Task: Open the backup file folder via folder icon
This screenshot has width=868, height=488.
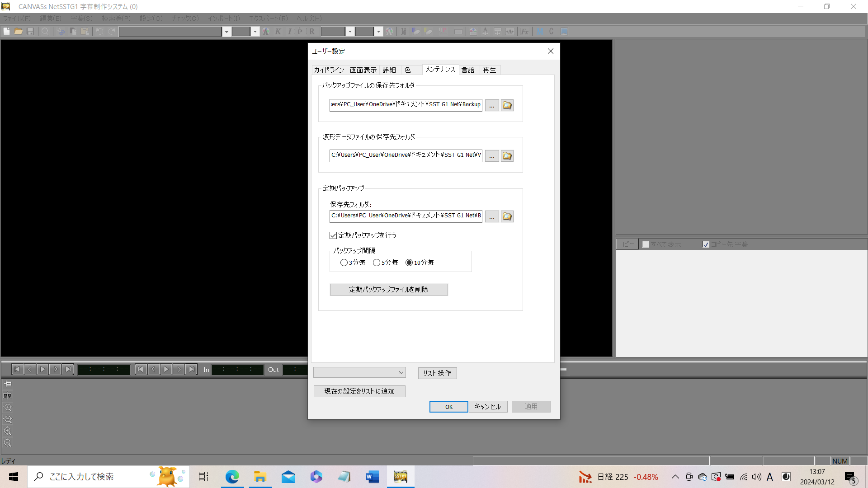Action: [x=507, y=105]
